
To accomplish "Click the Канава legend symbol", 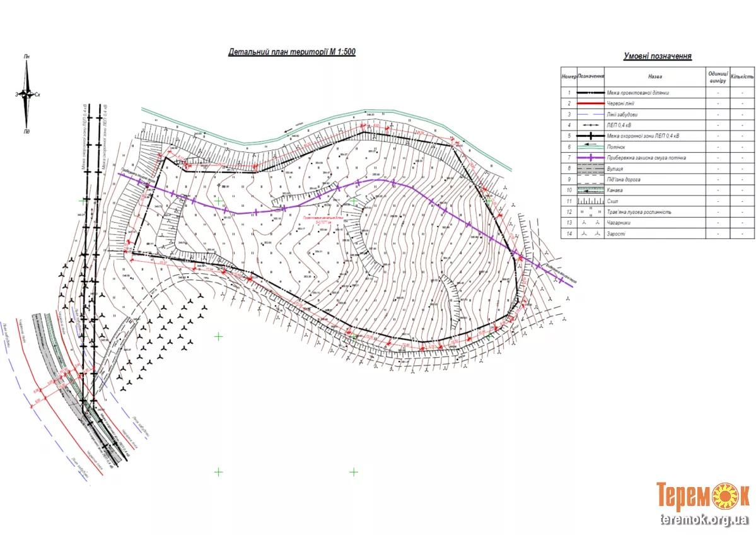I will 591,190.
